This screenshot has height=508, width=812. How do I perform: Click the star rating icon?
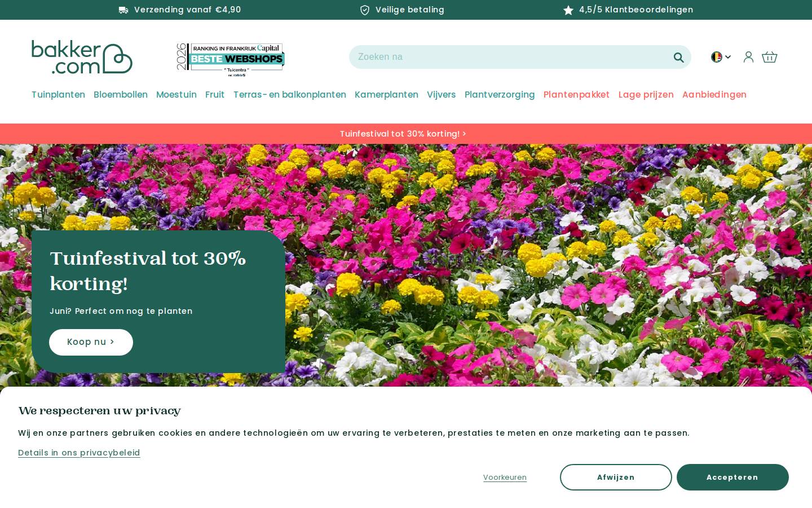(568, 10)
